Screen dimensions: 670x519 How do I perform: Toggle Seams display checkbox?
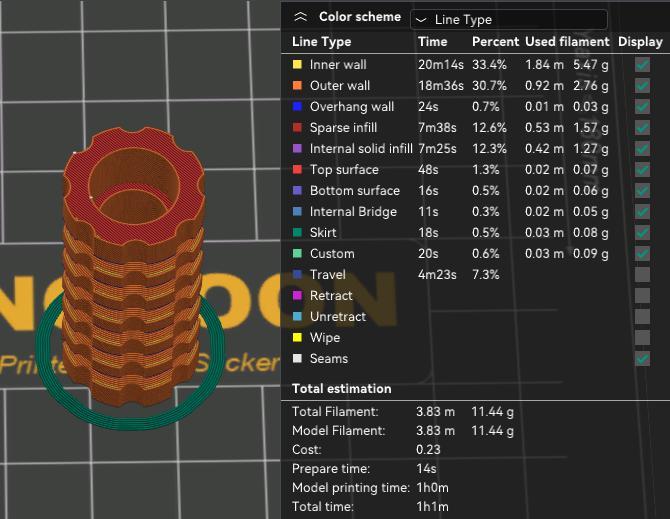(x=642, y=358)
